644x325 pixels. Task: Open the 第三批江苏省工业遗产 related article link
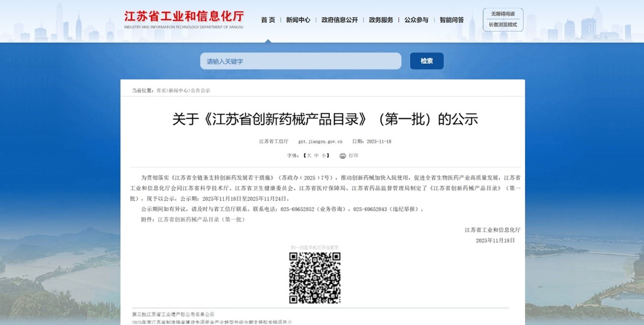tap(173, 314)
